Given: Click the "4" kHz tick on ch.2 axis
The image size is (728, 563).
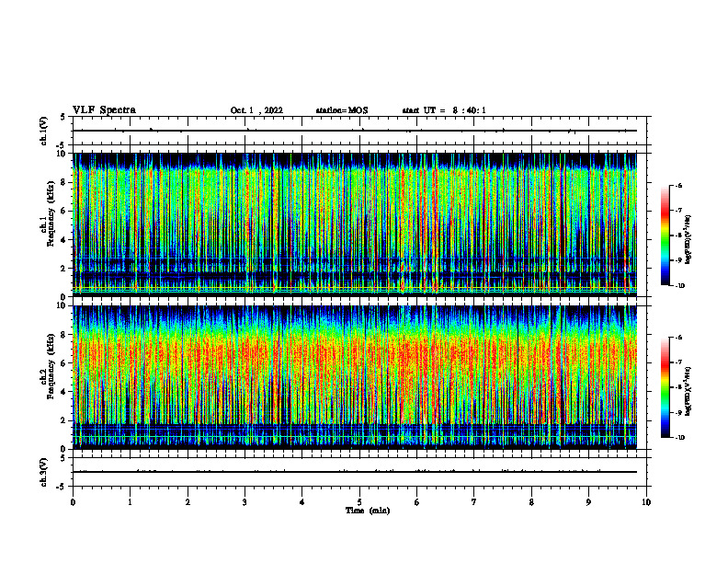Looking at the screenshot, I should pyautogui.click(x=64, y=392).
